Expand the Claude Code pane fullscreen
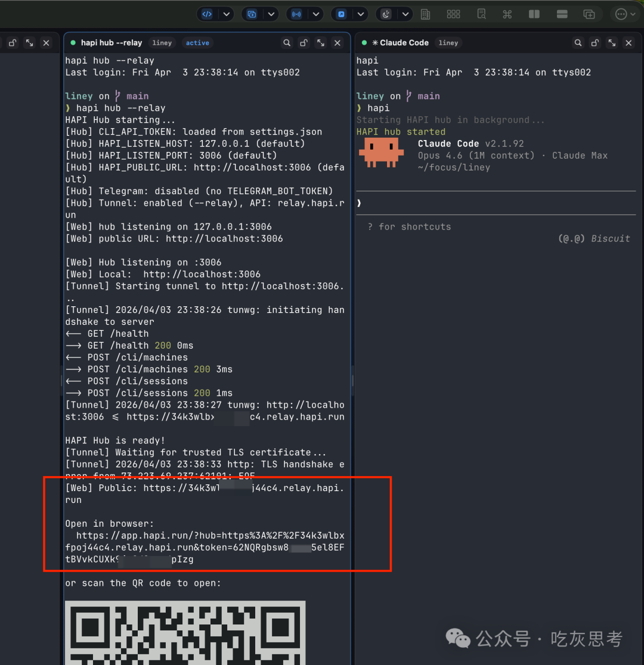This screenshot has width=644, height=665. coord(612,43)
